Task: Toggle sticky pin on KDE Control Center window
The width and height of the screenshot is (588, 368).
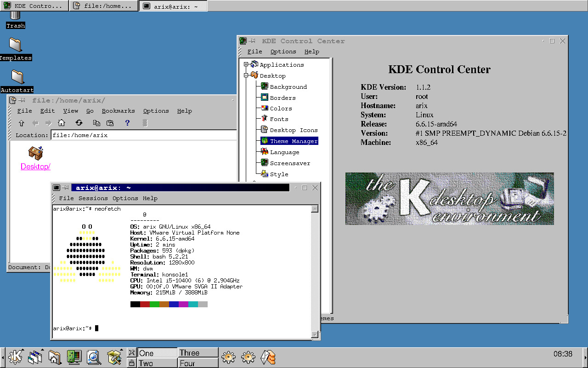Action: [x=253, y=41]
